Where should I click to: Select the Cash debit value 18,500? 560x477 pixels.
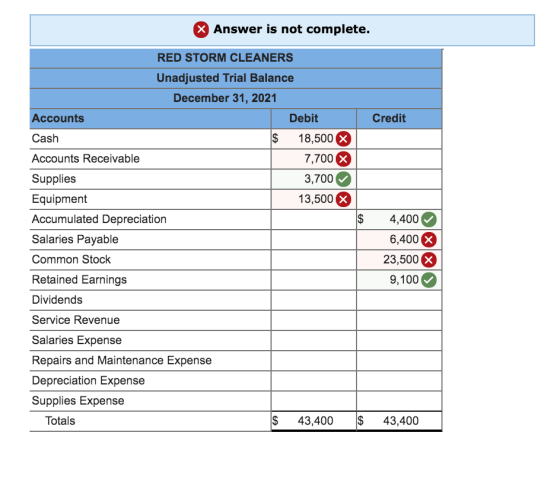pyautogui.click(x=316, y=139)
